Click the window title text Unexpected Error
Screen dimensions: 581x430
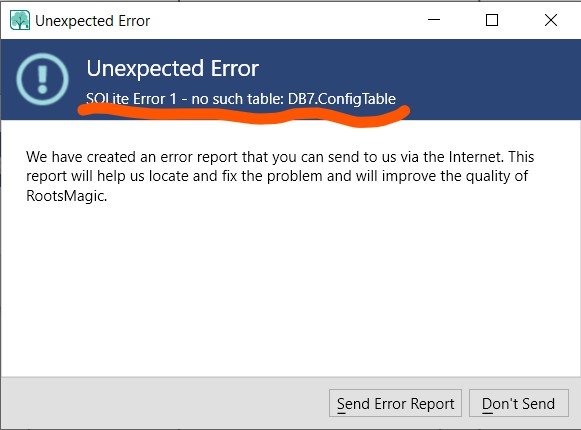click(93, 21)
